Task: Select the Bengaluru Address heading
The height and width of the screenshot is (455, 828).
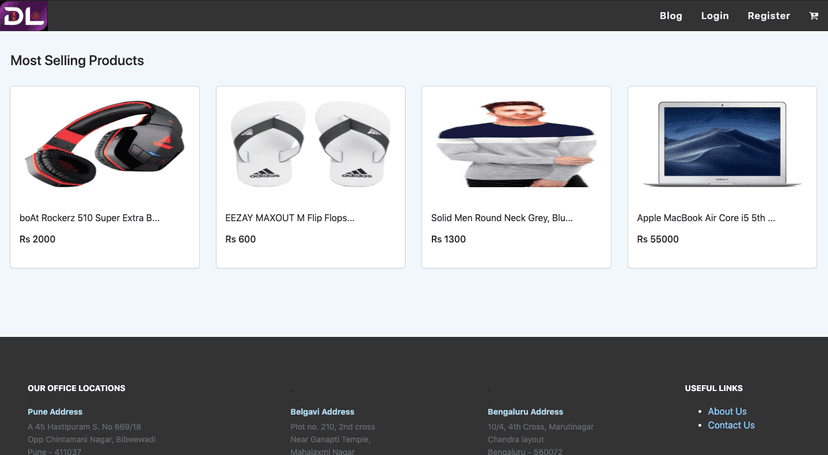Action: coord(525,411)
